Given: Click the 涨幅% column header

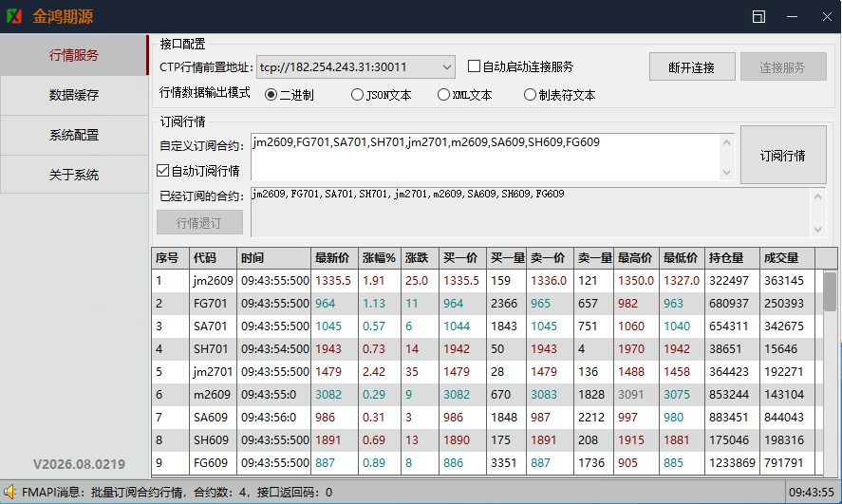Looking at the screenshot, I should point(379,258).
